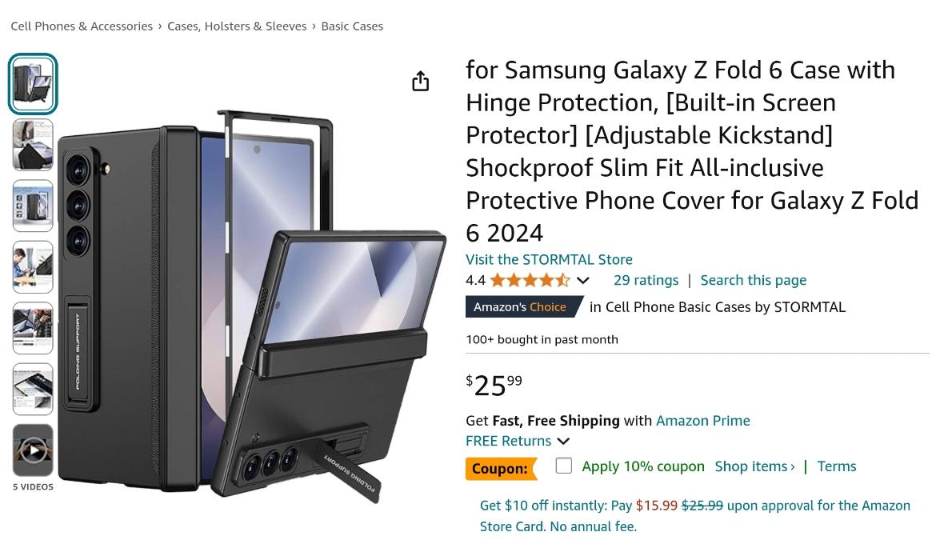Image resolution: width=952 pixels, height=560 pixels.
Task: Open the 29 ratings link
Action: (646, 280)
